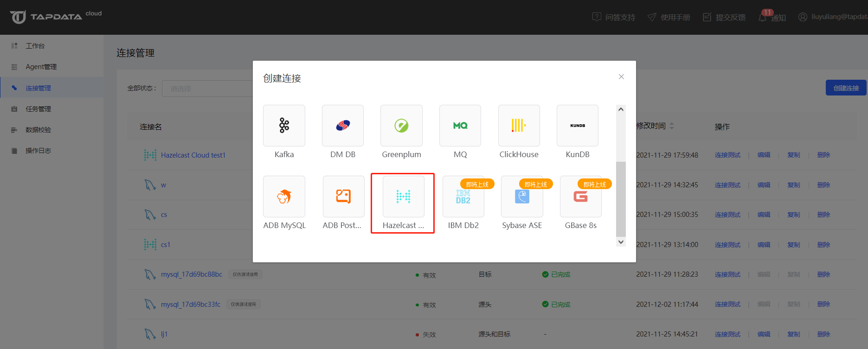Screen dimensions: 868x349
Task: Click the IBM Db2 coming-soon icon
Action: [x=463, y=197]
